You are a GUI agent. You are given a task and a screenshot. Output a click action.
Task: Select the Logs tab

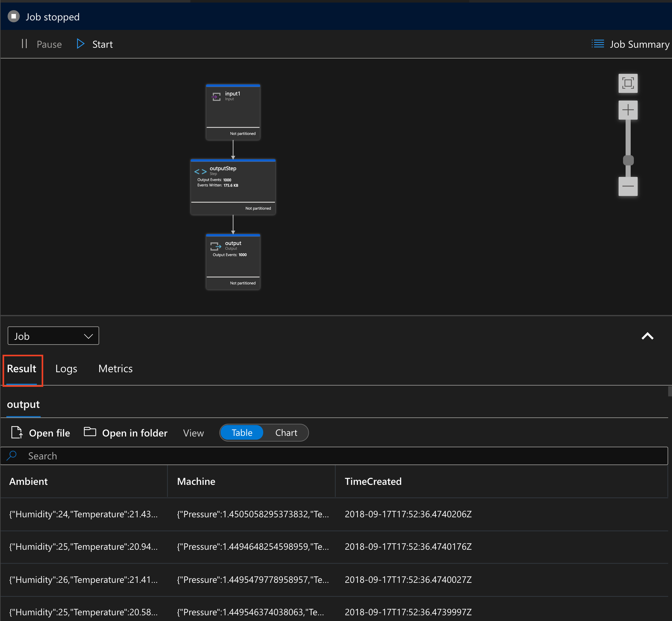point(66,368)
